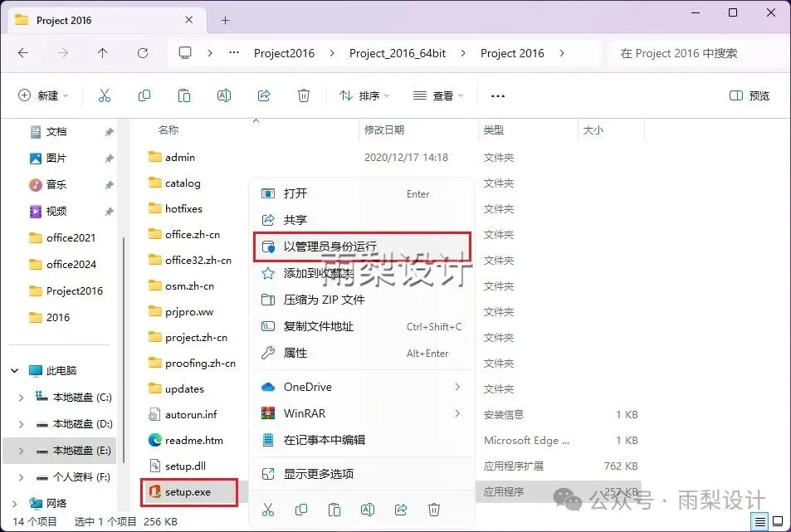The height and width of the screenshot is (532, 791).
Task: Sort by the Size (大小) column header
Action: click(x=593, y=129)
